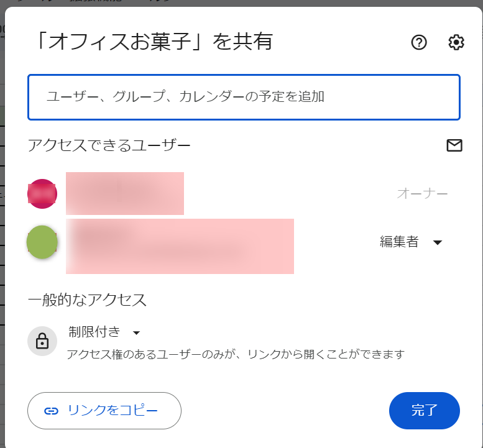The image size is (483, 448).
Task: Click the 「オフィスお菓子」を共有 dialog title
Action: (154, 41)
